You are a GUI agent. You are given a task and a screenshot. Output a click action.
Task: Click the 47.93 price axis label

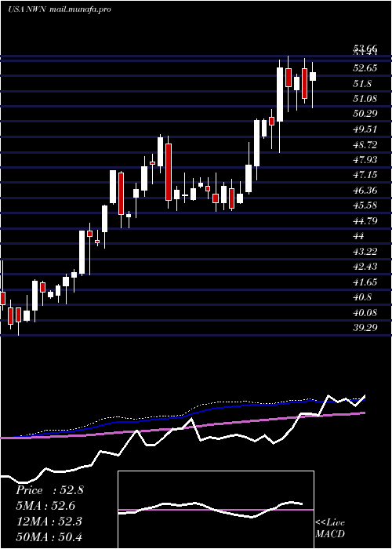pyautogui.click(x=365, y=159)
